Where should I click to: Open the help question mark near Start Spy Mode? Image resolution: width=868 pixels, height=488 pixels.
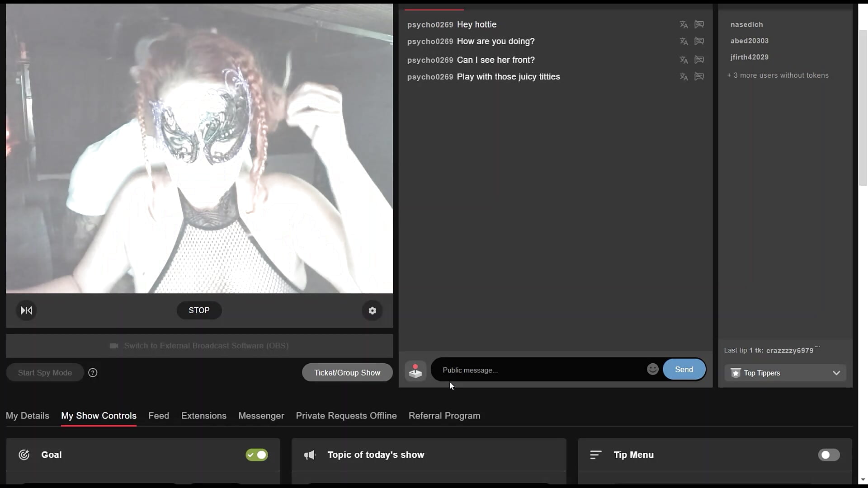[x=93, y=372]
